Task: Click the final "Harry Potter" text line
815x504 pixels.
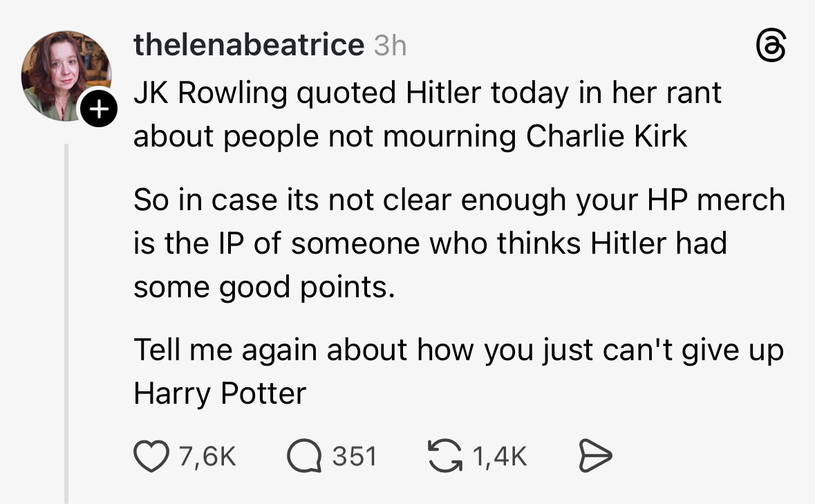Action: coord(219,393)
